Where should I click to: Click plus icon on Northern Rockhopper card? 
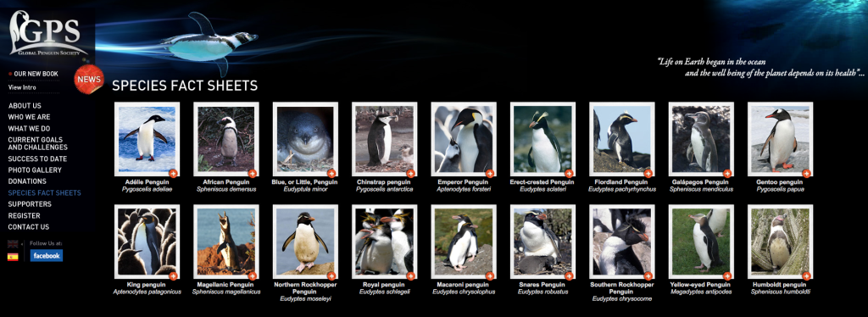[331, 275]
